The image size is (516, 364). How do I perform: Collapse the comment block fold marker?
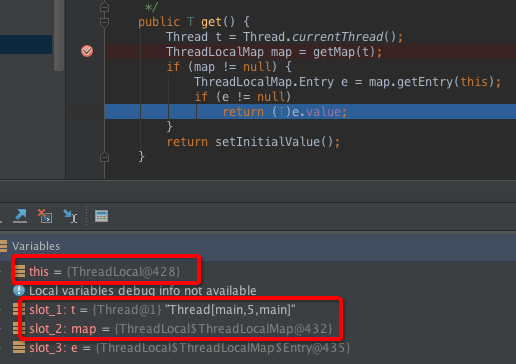pyautogui.click(x=104, y=7)
